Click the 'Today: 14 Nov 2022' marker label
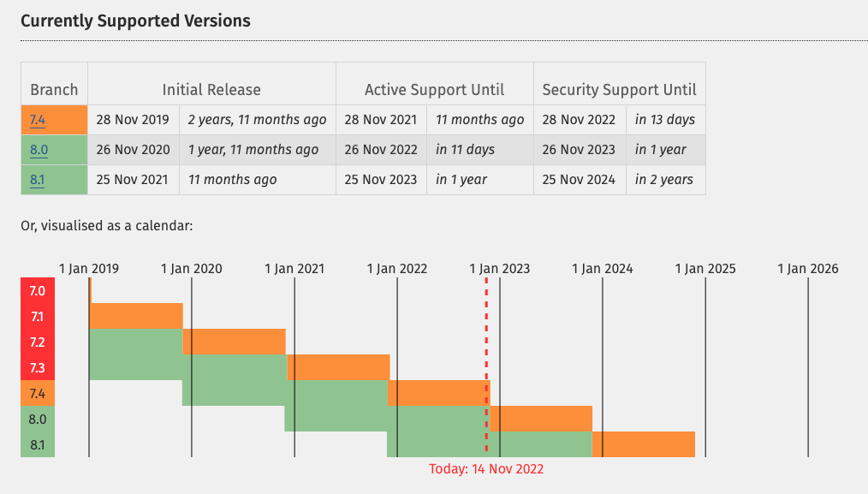This screenshot has width=868, height=494. coord(486,469)
